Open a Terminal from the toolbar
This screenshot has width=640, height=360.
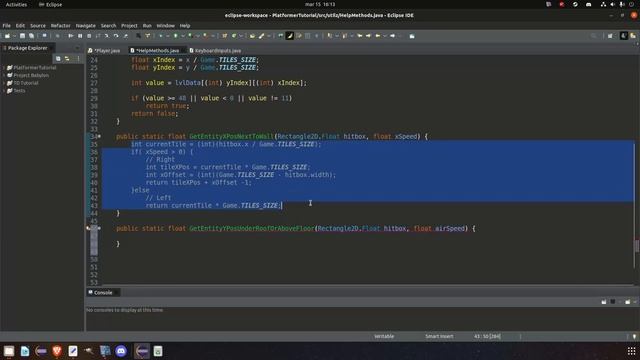click(44, 36)
